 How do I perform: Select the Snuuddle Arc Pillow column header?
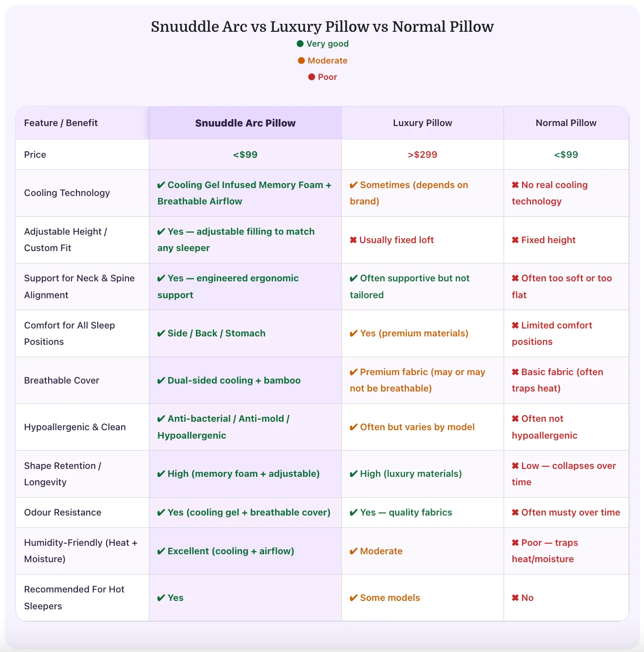(245, 123)
